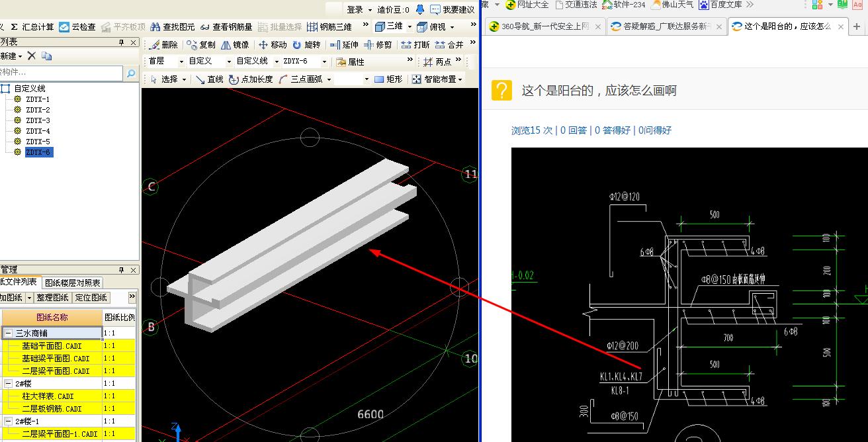Use the 打断 break tool
The width and height of the screenshot is (868, 442).
pyautogui.click(x=415, y=45)
